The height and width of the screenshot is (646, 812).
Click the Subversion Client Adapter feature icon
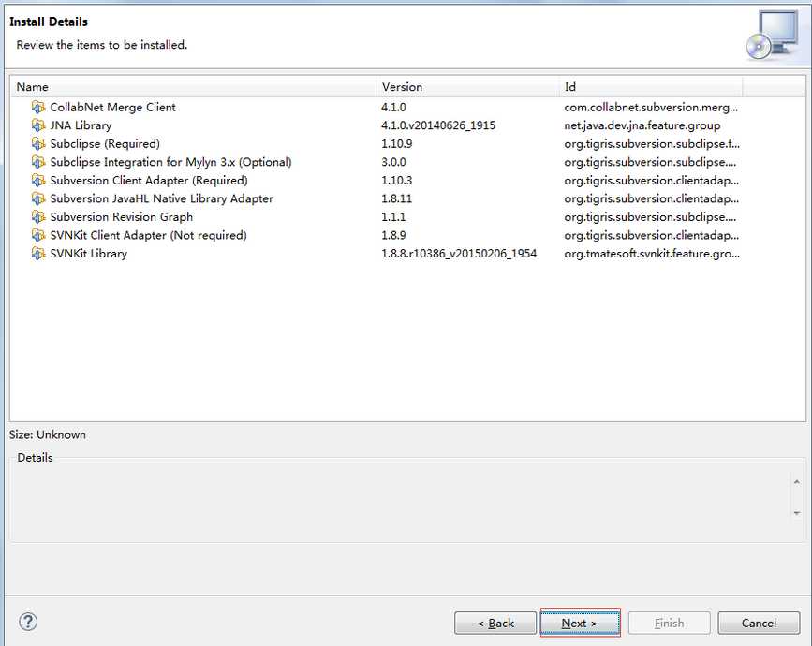(38, 180)
